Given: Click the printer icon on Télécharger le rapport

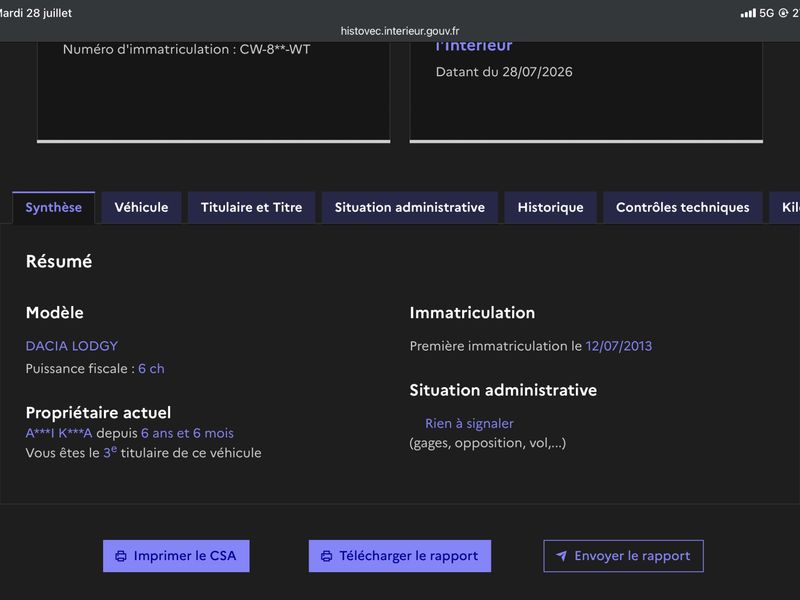Looking at the screenshot, I should (x=327, y=556).
